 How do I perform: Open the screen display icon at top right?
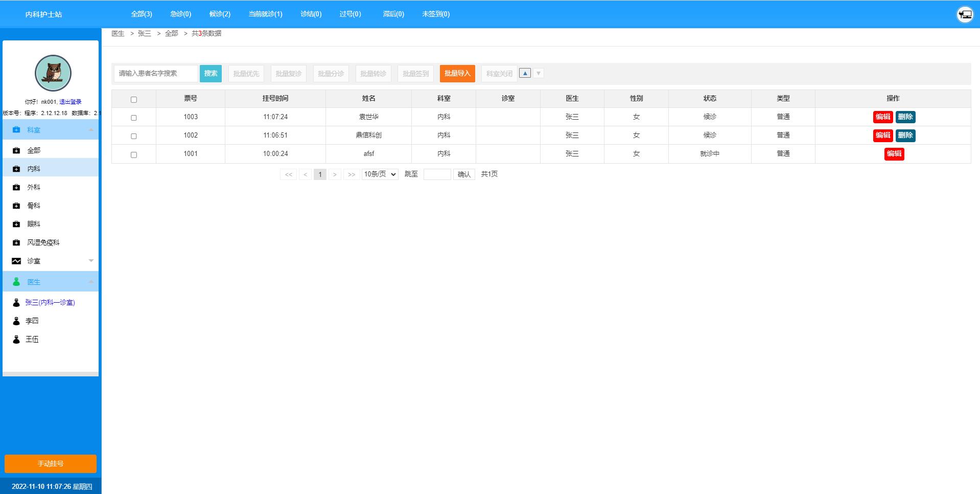(965, 14)
